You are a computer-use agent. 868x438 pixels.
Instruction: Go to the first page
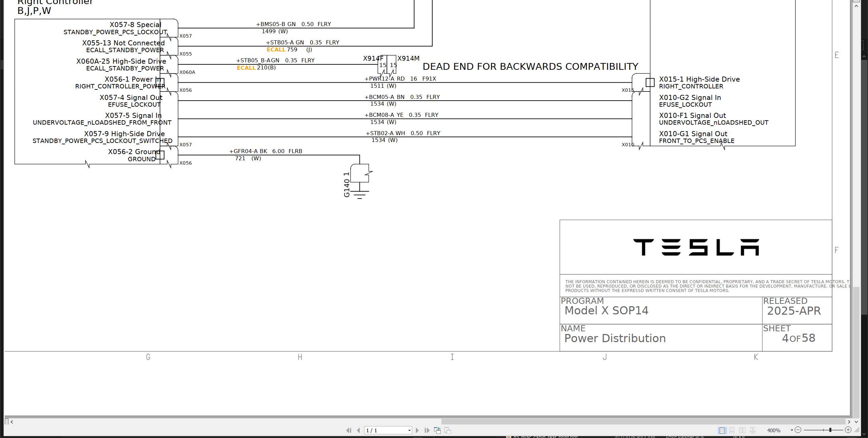349,430
